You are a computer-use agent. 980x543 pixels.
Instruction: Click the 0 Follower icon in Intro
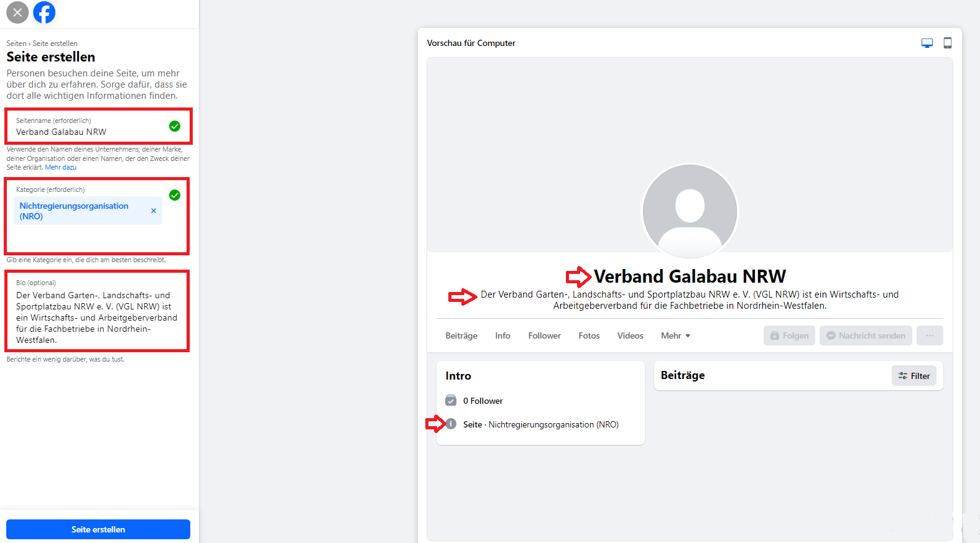click(451, 400)
